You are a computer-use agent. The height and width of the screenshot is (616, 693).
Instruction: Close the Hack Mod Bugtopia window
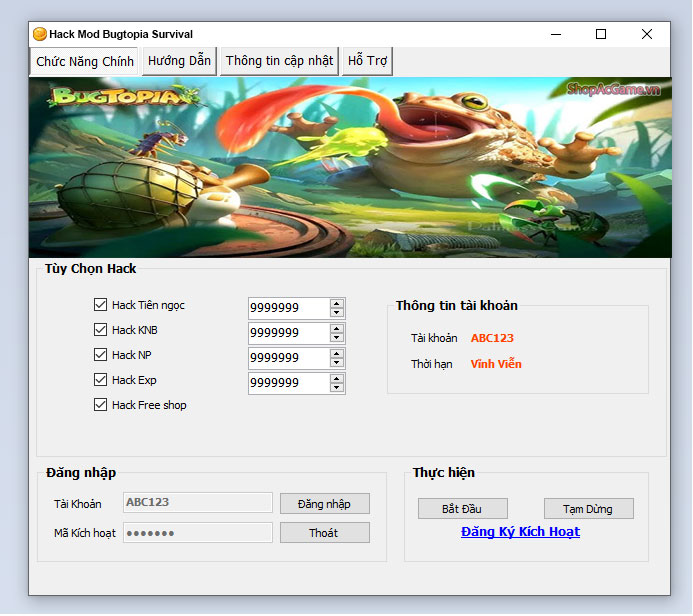[x=647, y=34]
